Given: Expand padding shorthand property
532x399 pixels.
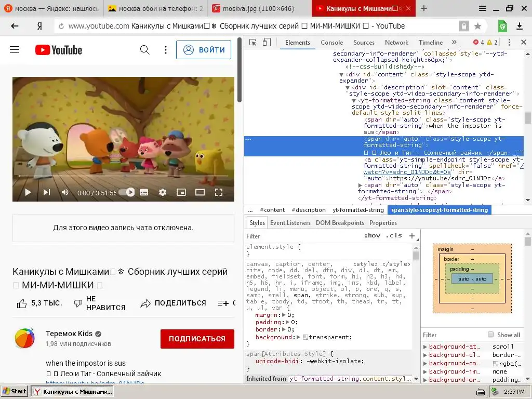Looking at the screenshot, I should click(x=288, y=322).
